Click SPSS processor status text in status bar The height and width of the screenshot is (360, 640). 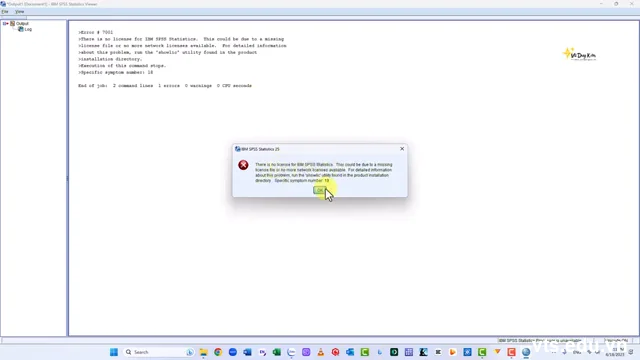point(540,340)
